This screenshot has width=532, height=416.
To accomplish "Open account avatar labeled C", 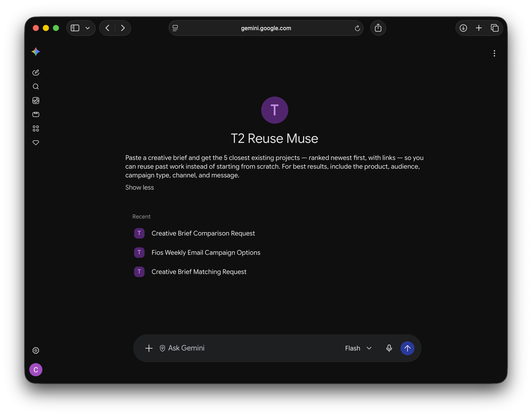I will click(36, 370).
